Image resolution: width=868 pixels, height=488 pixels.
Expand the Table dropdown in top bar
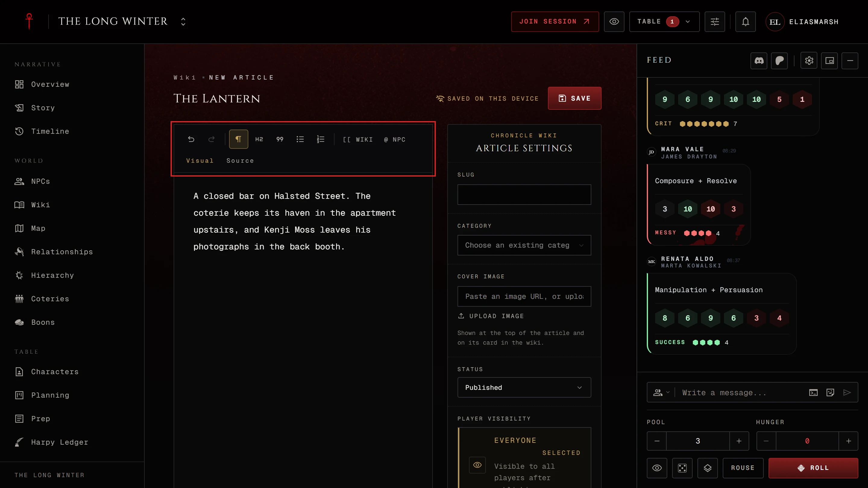pyautogui.click(x=664, y=22)
